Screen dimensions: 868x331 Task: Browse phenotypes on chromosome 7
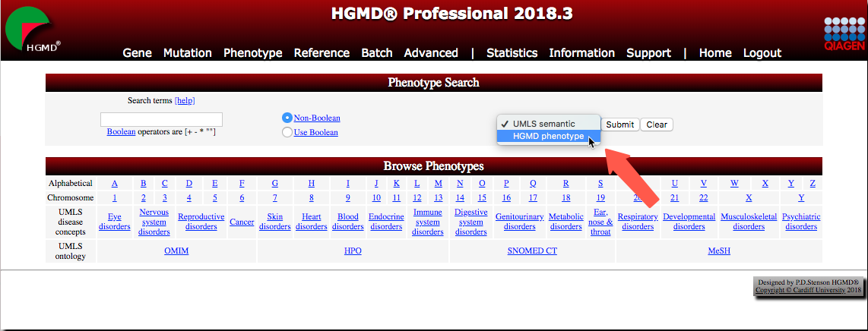[275, 198]
